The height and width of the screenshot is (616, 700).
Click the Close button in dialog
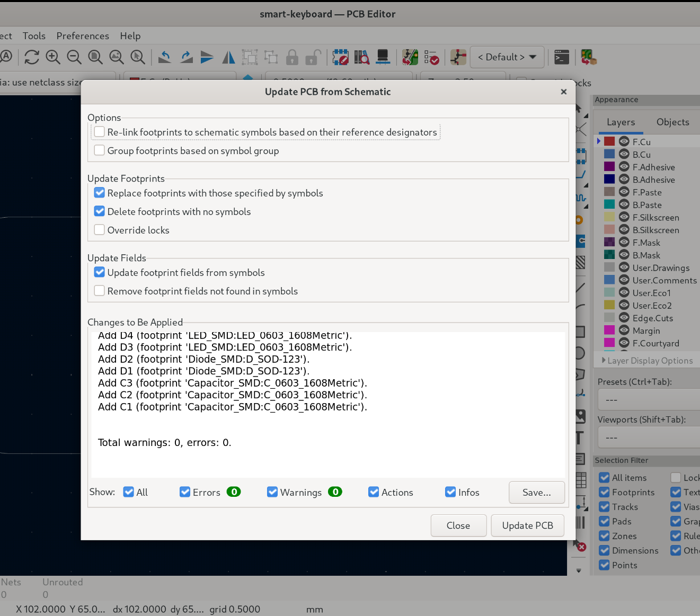pyautogui.click(x=458, y=525)
